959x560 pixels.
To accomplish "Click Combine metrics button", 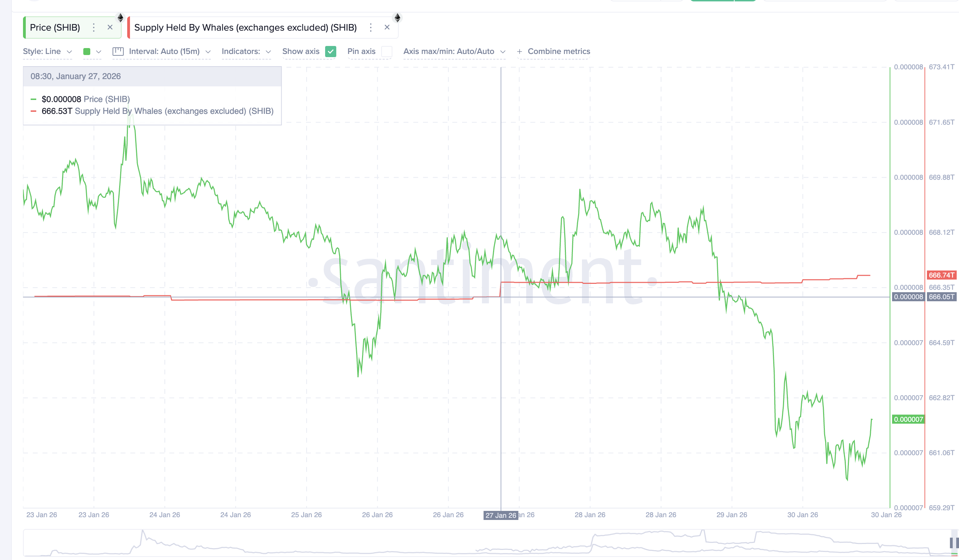I will (554, 51).
